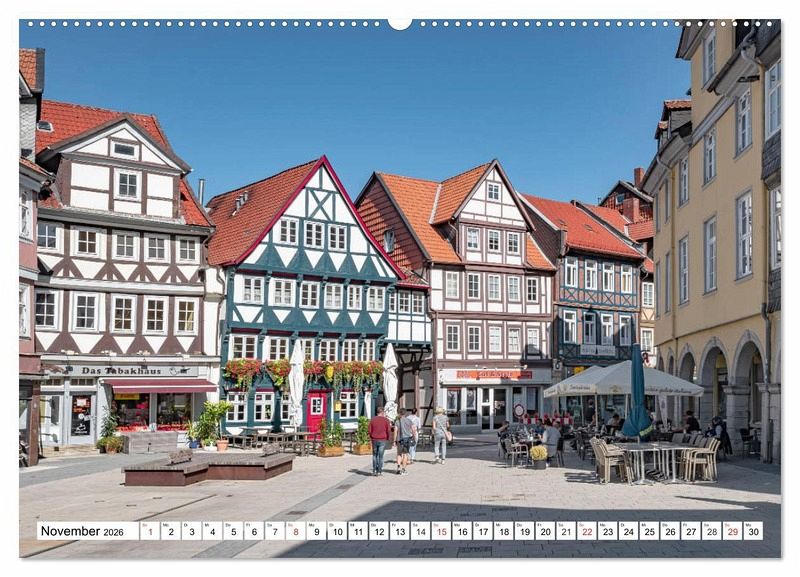
Task: Pick calendar day 13 cell
Action: pos(400,531)
